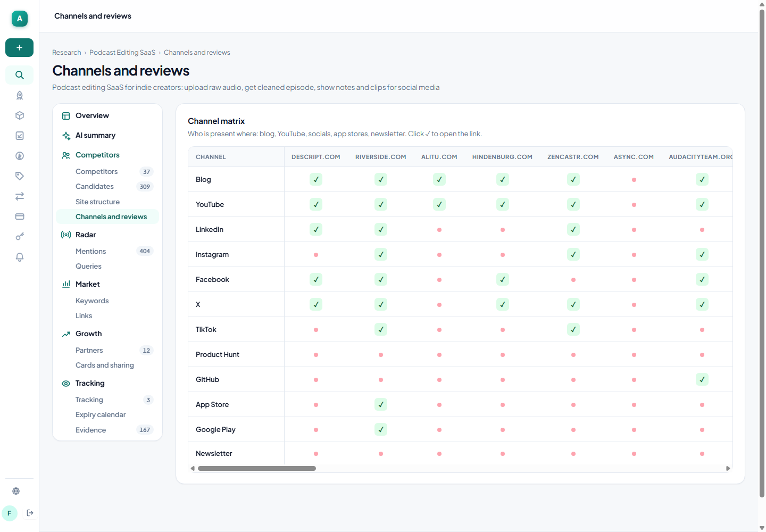Open the Research magnifier icon in the rail
Screen dimensions: 766x532
point(20,75)
